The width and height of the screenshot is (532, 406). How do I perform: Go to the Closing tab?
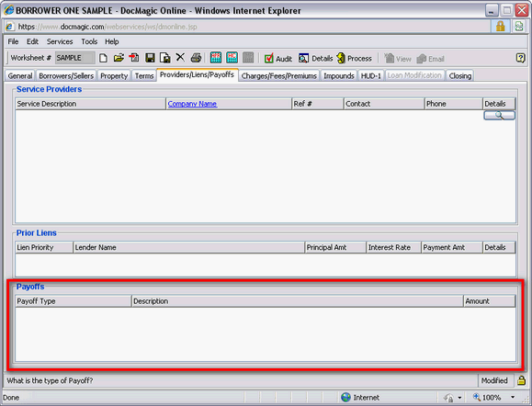pos(460,75)
